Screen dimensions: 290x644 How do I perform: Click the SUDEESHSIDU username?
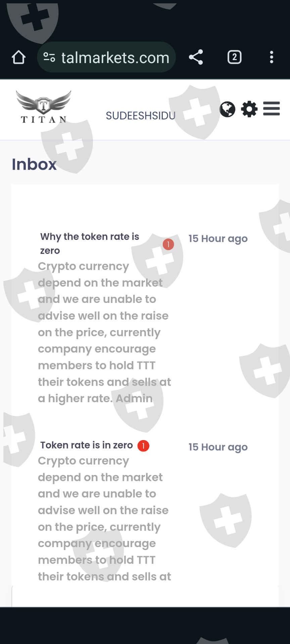140,116
